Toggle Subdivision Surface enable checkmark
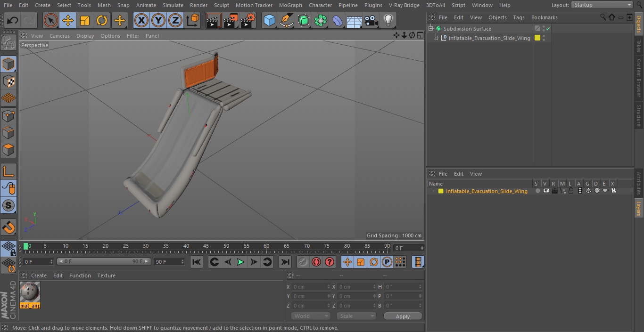The height and width of the screenshot is (332, 644). pyautogui.click(x=548, y=29)
